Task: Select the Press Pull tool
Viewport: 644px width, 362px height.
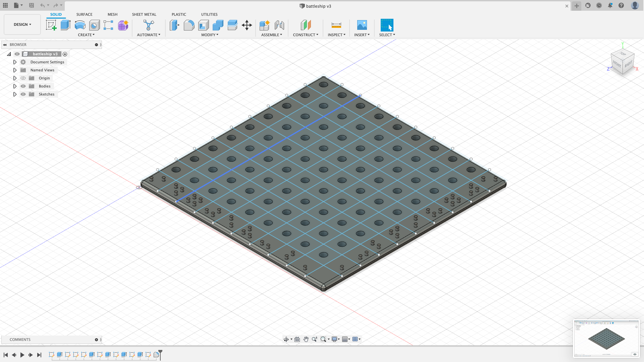Action: [174, 25]
